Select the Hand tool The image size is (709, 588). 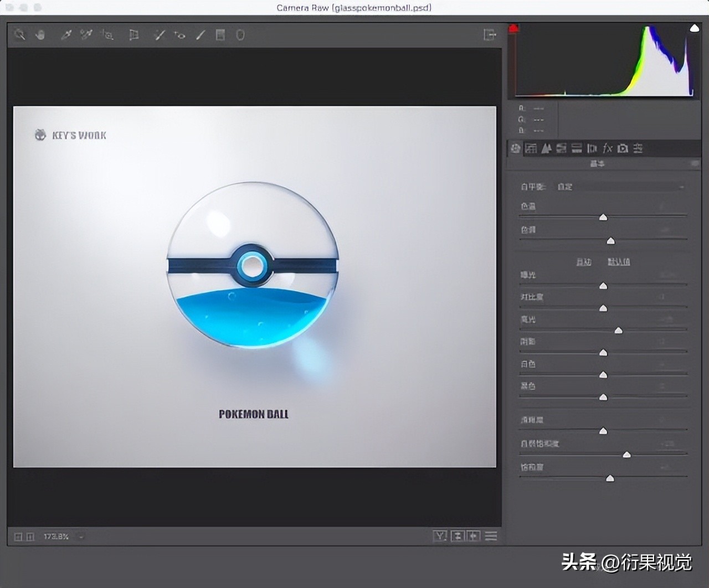click(x=40, y=35)
